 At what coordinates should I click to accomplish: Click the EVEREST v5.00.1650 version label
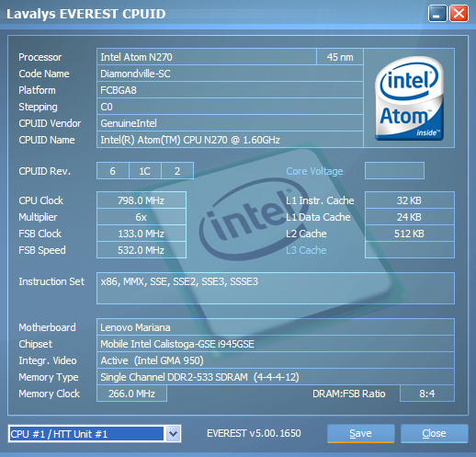(254, 433)
